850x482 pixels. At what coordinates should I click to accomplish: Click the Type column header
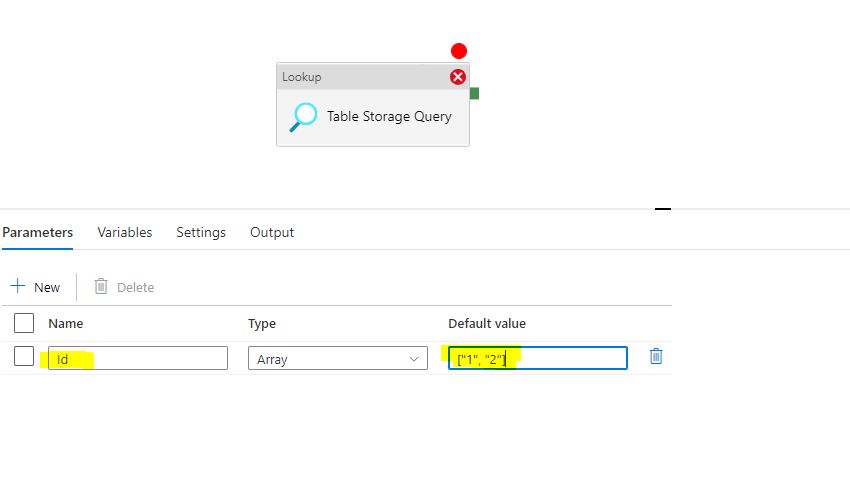[x=262, y=324]
